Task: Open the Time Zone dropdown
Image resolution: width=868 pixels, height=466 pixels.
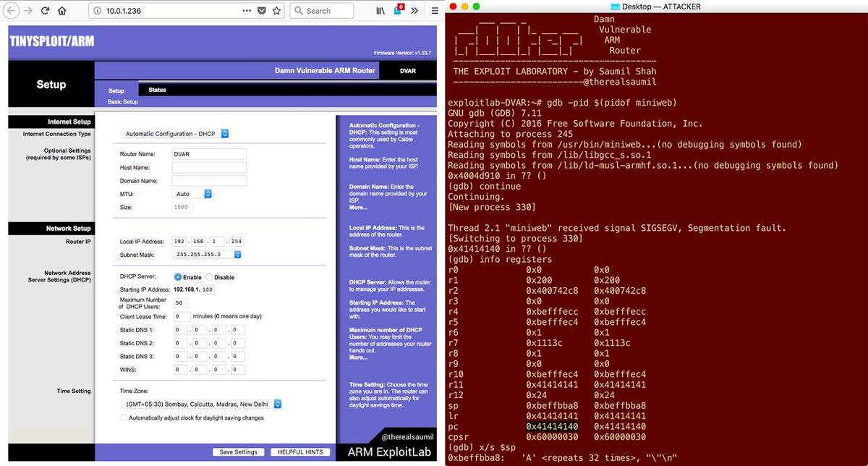Action: pyautogui.click(x=201, y=404)
